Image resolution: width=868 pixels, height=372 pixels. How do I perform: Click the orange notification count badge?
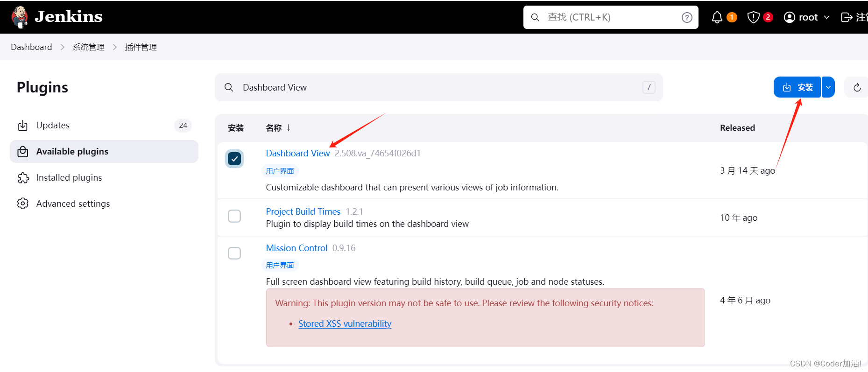point(732,17)
